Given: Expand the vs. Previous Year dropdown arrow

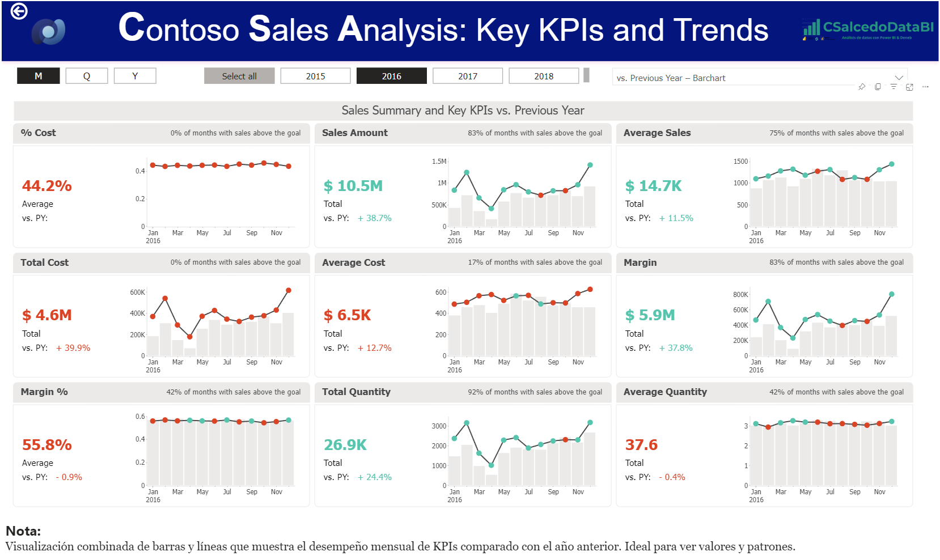Looking at the screenshot, I should pyautogui.click(x=899, y=78).
